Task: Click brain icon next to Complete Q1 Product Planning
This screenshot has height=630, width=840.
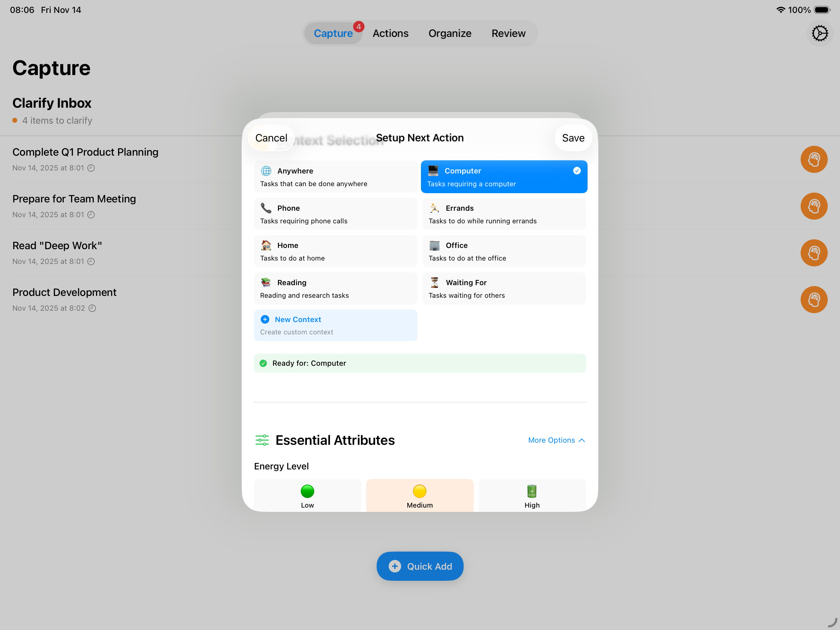Action: tap(814, 159)
